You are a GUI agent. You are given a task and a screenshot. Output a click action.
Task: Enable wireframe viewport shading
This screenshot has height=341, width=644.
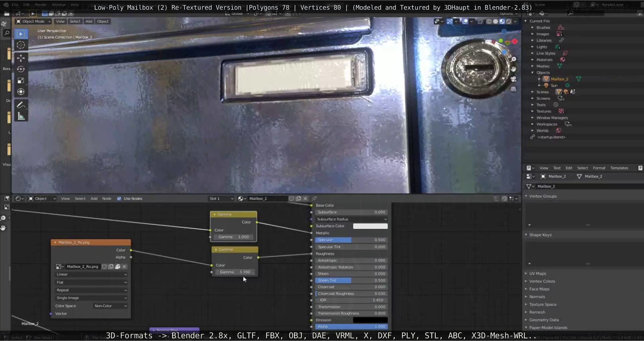(489, 21)
